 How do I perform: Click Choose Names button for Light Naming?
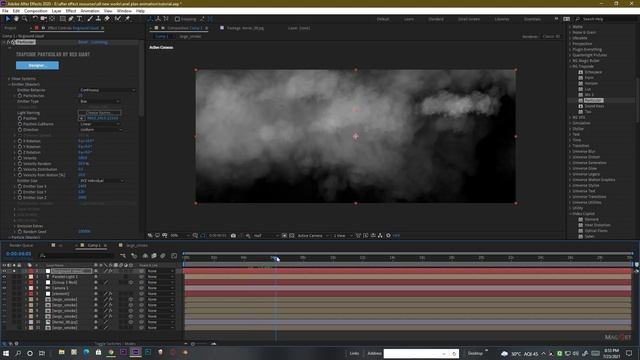click(x=100, y=113)
